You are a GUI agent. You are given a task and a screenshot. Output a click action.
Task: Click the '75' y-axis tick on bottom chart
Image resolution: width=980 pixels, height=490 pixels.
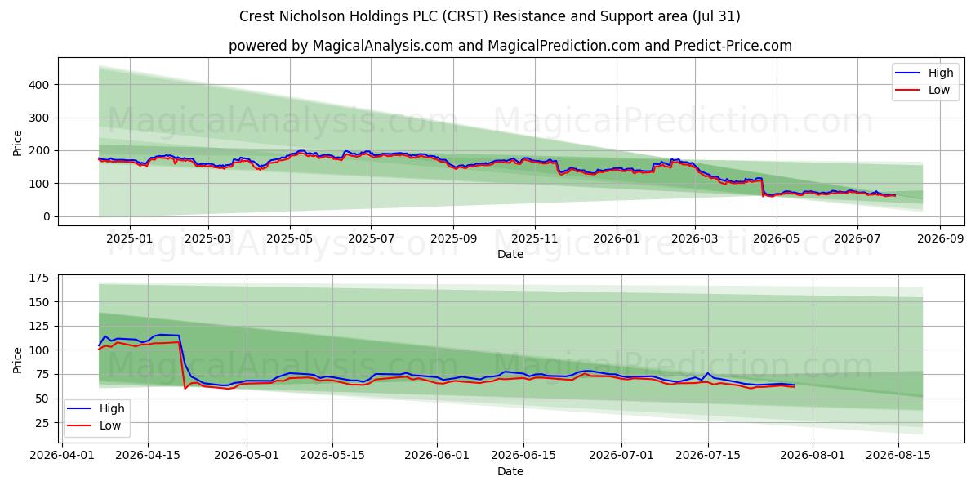[44, 375]
